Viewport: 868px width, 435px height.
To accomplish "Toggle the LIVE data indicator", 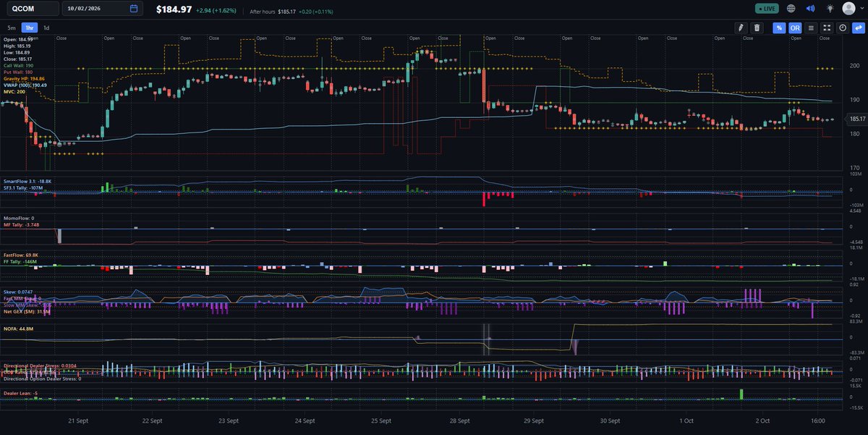I will pos(767,9).
